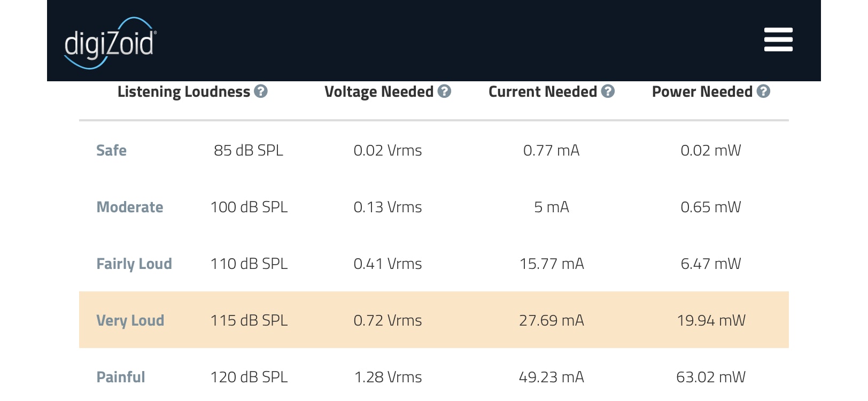Screen dimensions: 868x401
Task: Click the Listening Loudness column header
Action: pos(183,92)
